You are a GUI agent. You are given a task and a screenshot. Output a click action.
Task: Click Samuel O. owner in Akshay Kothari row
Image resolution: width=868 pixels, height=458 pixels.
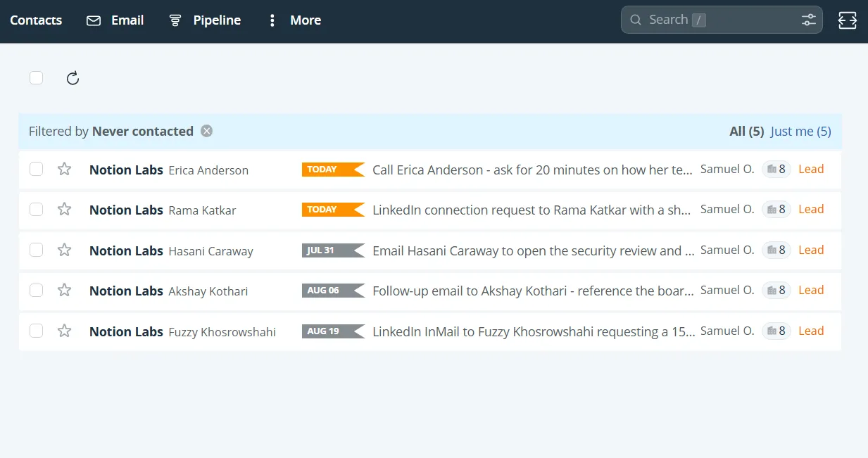pyautogui.click(x=727, y=290)
